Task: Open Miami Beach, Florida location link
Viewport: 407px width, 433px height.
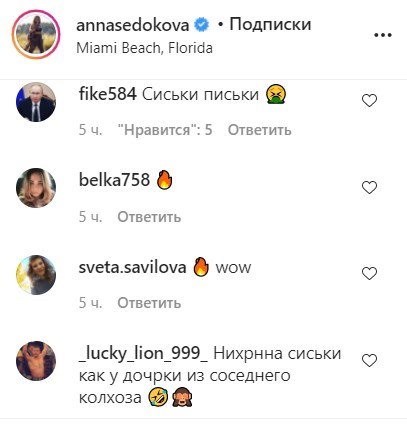Action: point(144,48)
